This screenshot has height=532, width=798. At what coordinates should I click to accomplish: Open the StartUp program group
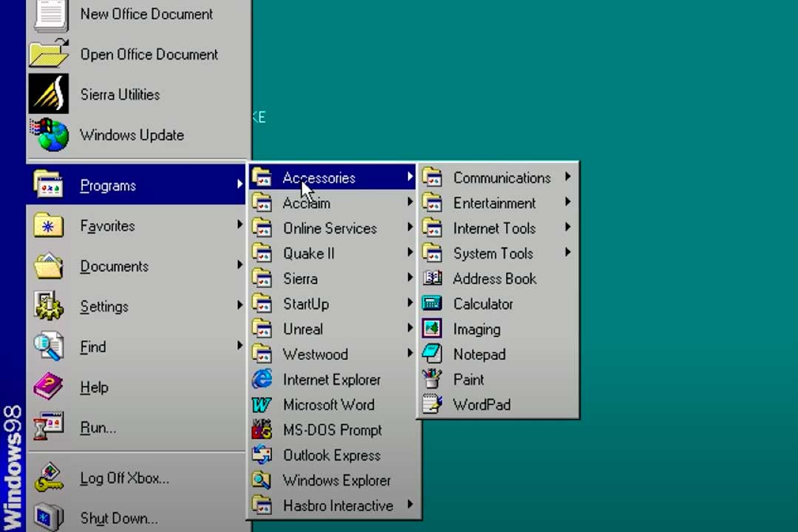pyautogui.click(x=332, y=304)
